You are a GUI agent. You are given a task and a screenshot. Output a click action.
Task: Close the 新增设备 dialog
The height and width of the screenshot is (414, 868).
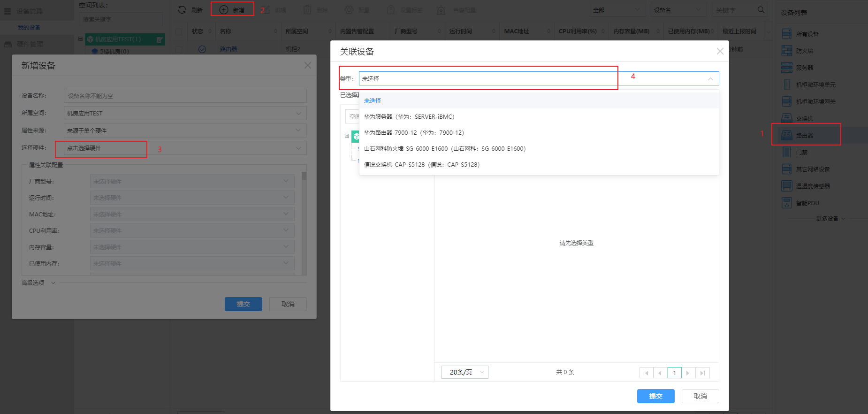click(308, 65)
